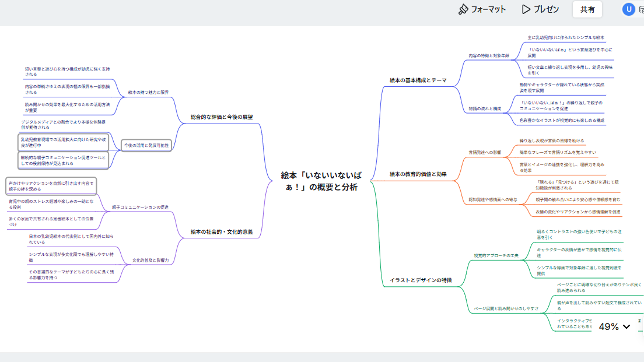Screen dimensions: 644x362
Task: Select the 絵本の社会的・文化的意義 branch node
Action: tap(222, 232)
